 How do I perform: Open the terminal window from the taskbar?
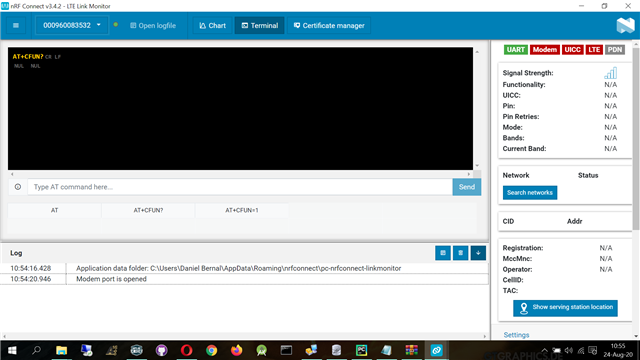[x=286, y=350]
